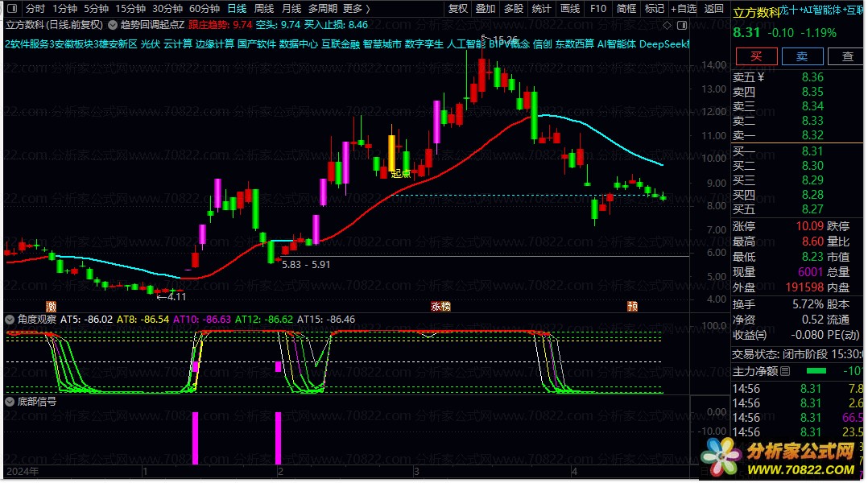Image resolution: width=868 pixels, height=483 pixels.
Task: Click the 预 marker below the chart
Action: tap(632, 307)
